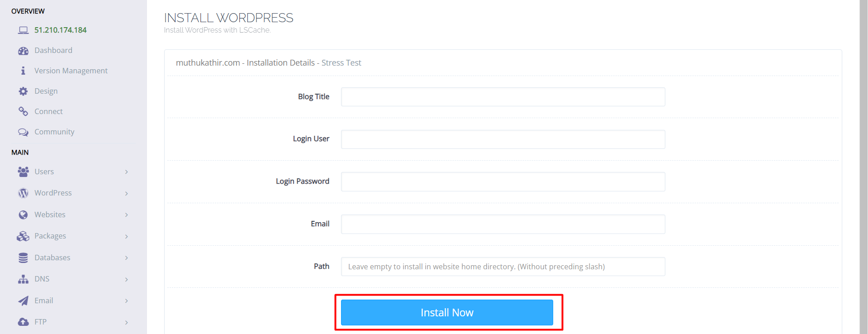
Task: Expand the Users submenu chevron
Action: pos(127,172)
